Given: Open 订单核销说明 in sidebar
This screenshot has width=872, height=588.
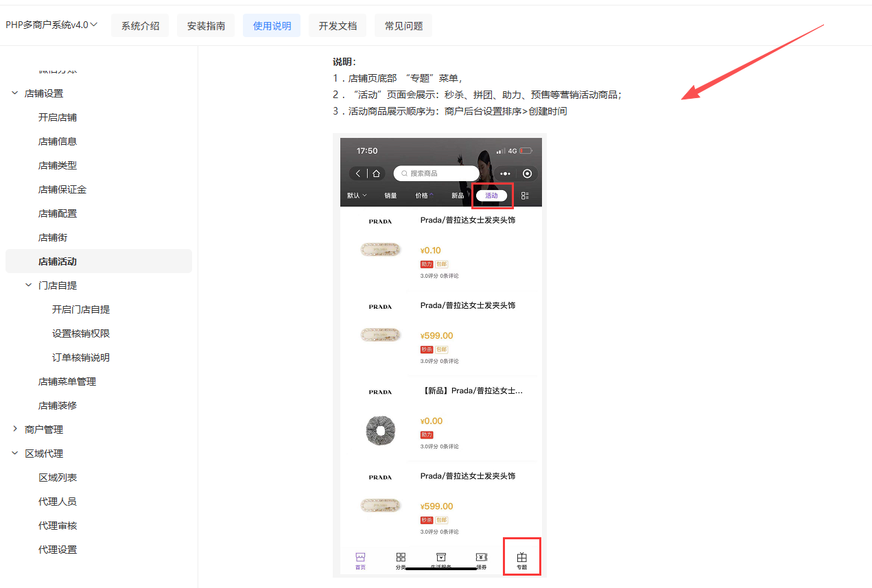Looking at the screenshot, I should (x=81, y=357).
